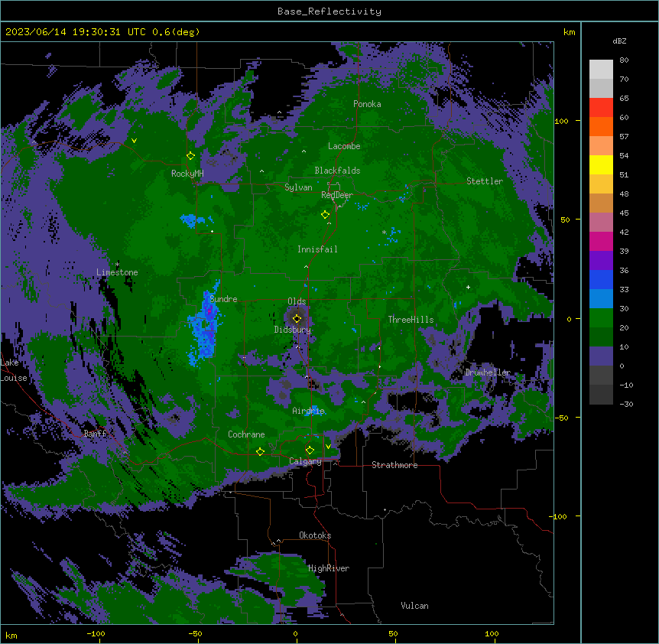Click the Olds town label
659x644 pixels.
pos(297,301)
